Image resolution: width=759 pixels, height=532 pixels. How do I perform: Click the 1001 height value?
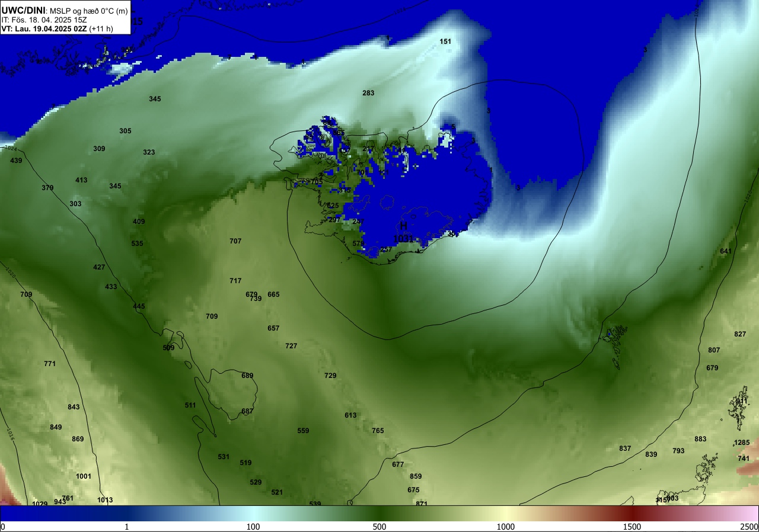click(84, 476)
